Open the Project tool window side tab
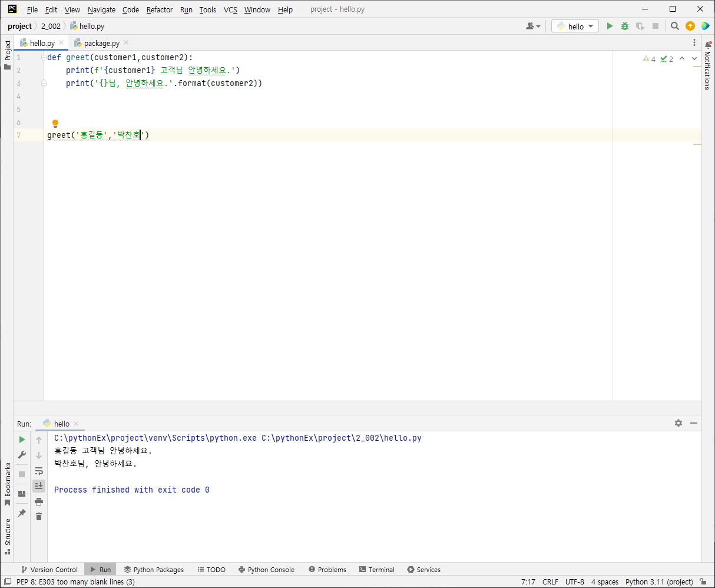Image resolution: width=715 pixels, height=588 pixels. point(7,55)
